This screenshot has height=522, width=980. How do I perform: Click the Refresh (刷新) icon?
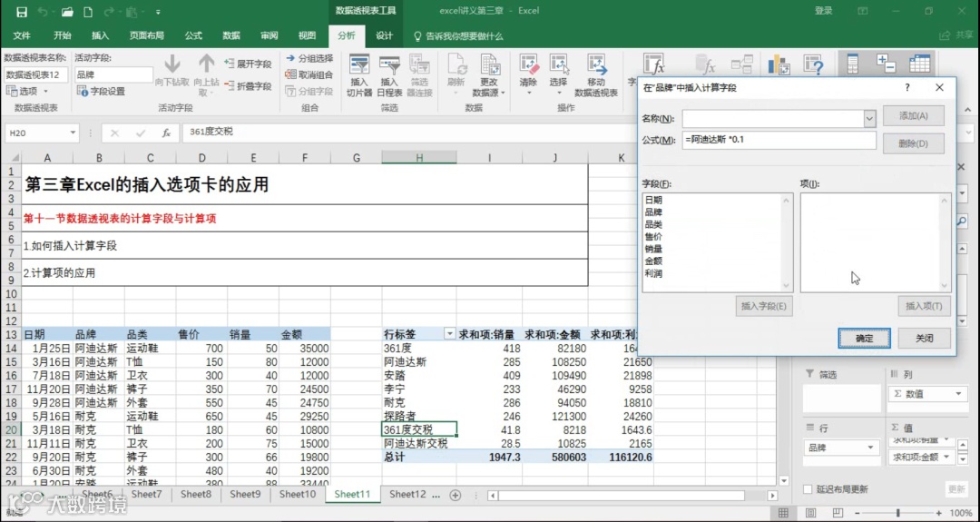tap(456, 65)
